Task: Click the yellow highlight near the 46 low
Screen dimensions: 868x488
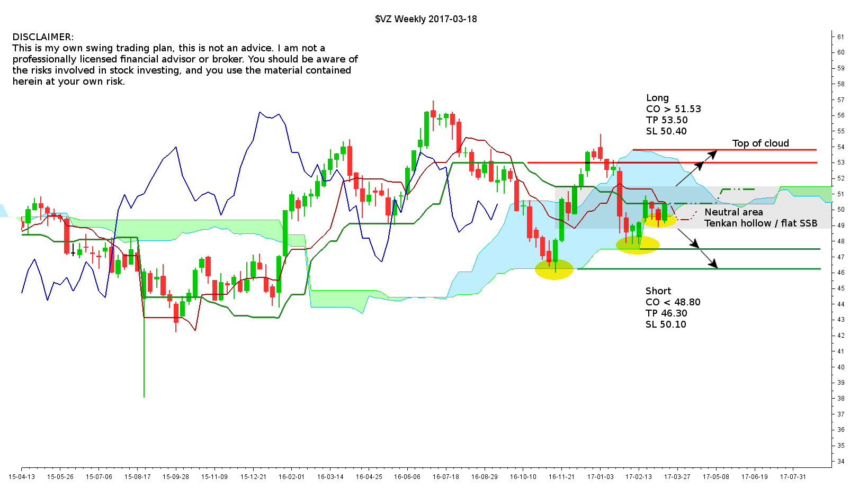Action: 554,269
